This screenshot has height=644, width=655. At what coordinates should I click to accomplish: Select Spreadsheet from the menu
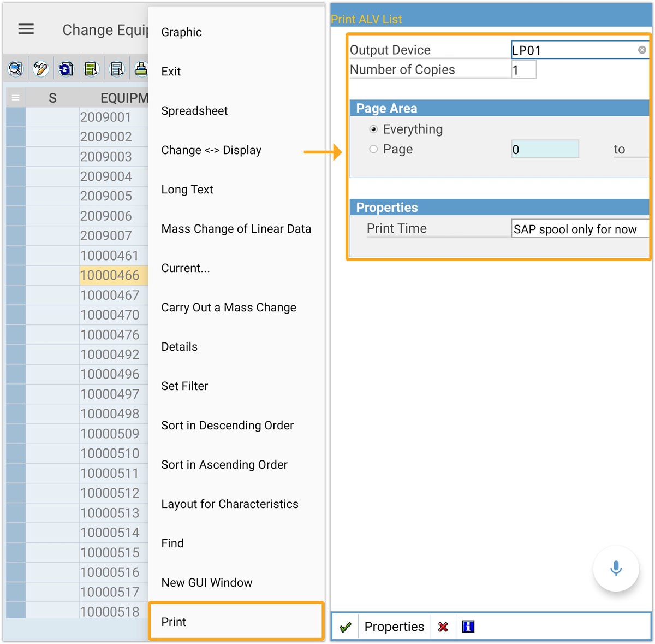click(x=194, y=111)
